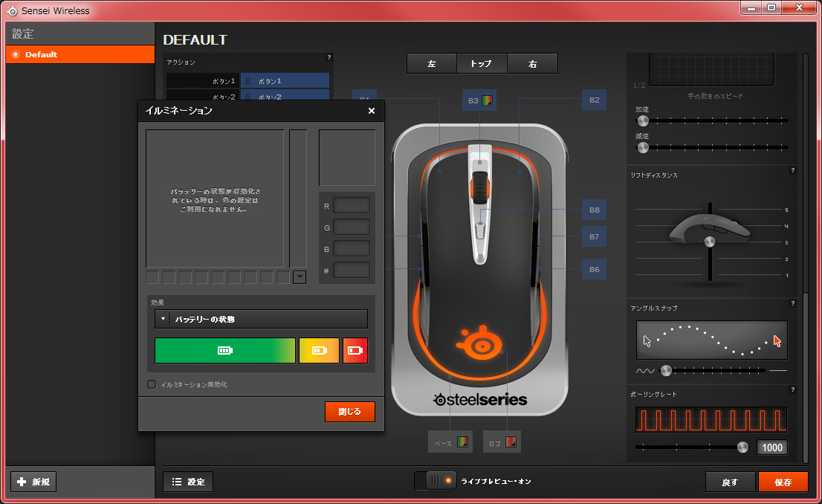The width and height of the screenshot is (822, 504).
Task: Open the 設定 button at bottom
Action: click(x=188, y=482)
